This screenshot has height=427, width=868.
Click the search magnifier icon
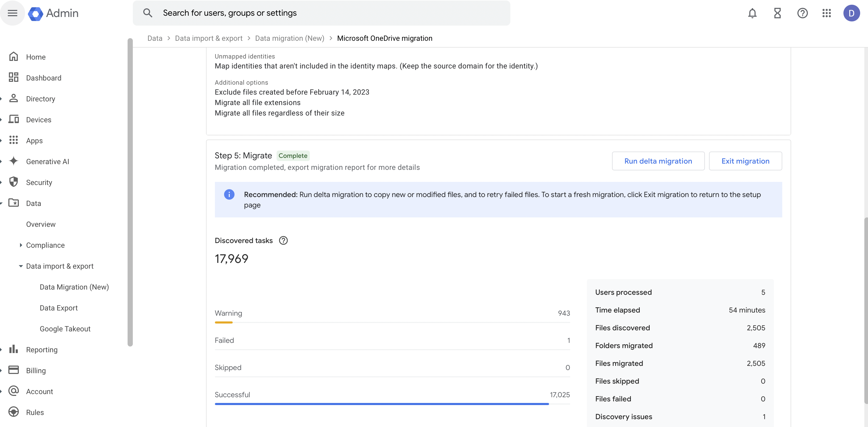[x=148, y=13]
